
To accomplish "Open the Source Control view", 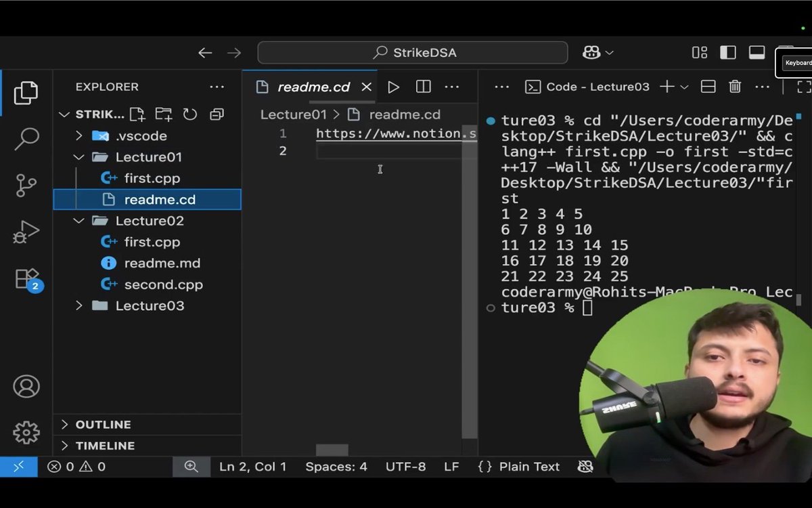I will click(26, 186).
